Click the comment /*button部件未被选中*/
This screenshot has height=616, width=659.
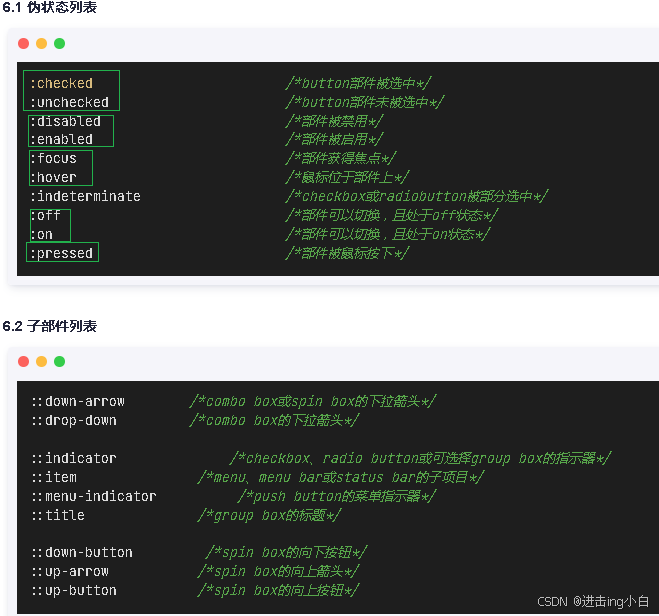[x=364, y=102]
